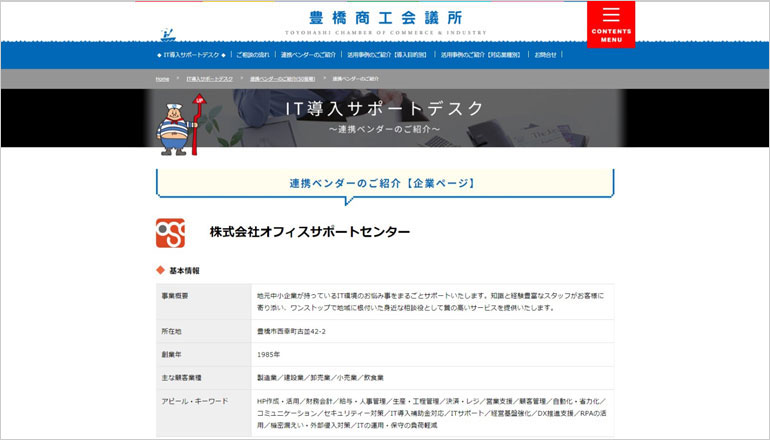The image size is (770, 440).
Task: Click IT導入サポートデスク breadcrumb link
Action: tap(210, 79)
